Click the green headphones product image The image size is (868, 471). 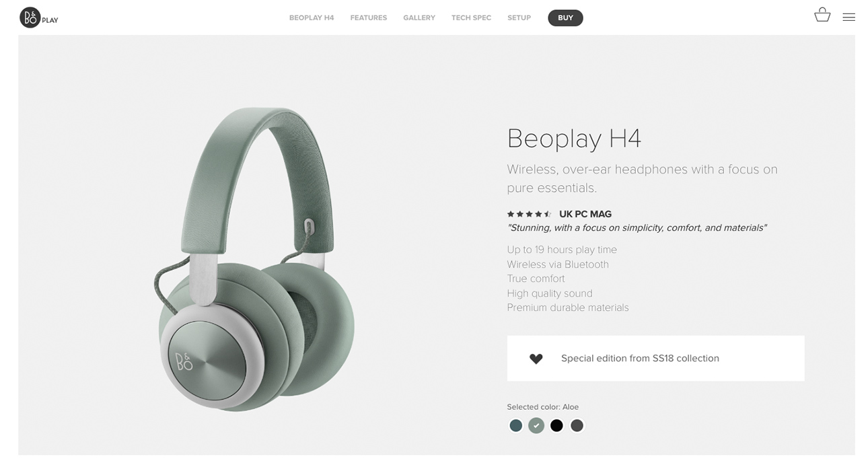point(256,259)
